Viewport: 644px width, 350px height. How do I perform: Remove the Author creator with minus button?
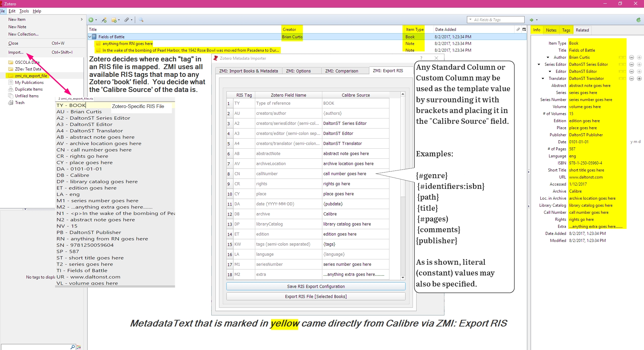[631, 57]
